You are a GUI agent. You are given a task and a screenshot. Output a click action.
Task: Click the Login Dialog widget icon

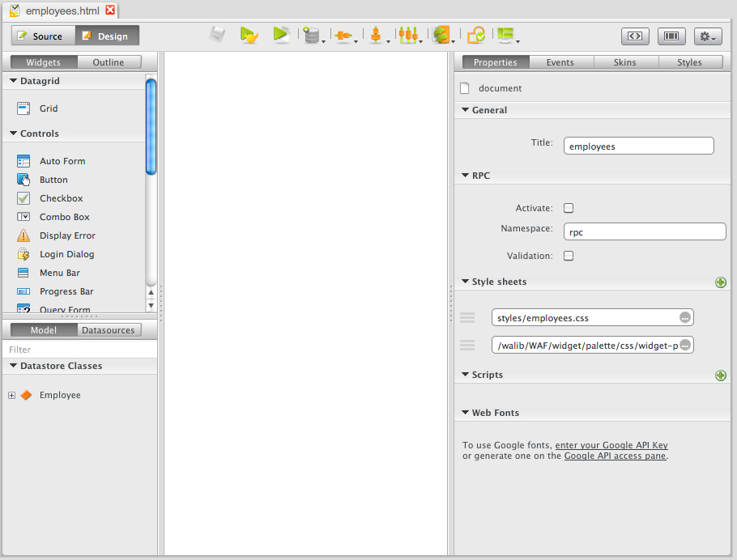tap(23, 254)
